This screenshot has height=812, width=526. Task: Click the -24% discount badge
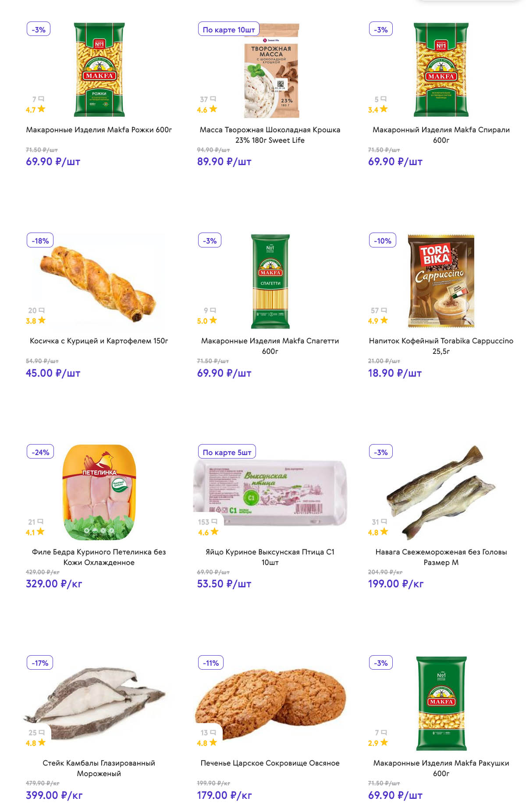pos(40,452)
